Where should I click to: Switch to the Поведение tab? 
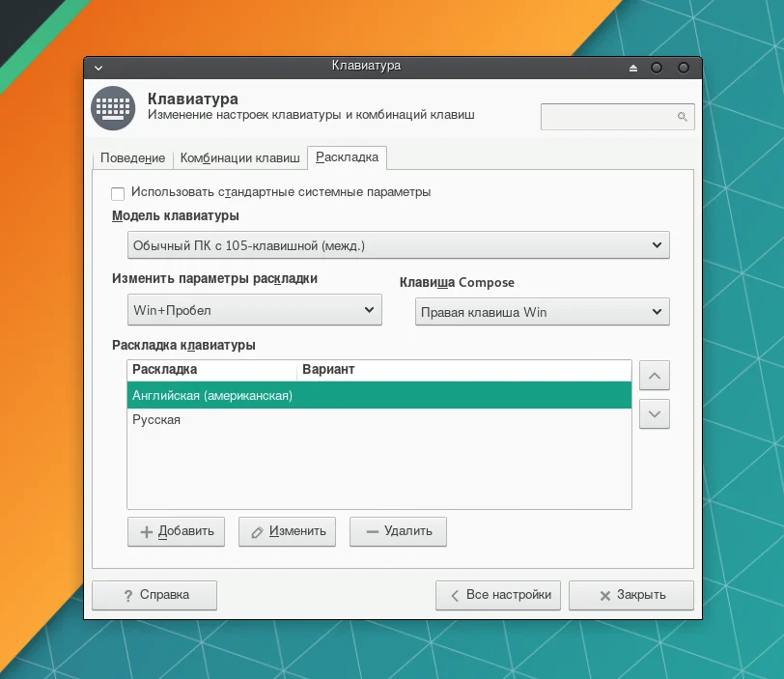click(132, 158)
